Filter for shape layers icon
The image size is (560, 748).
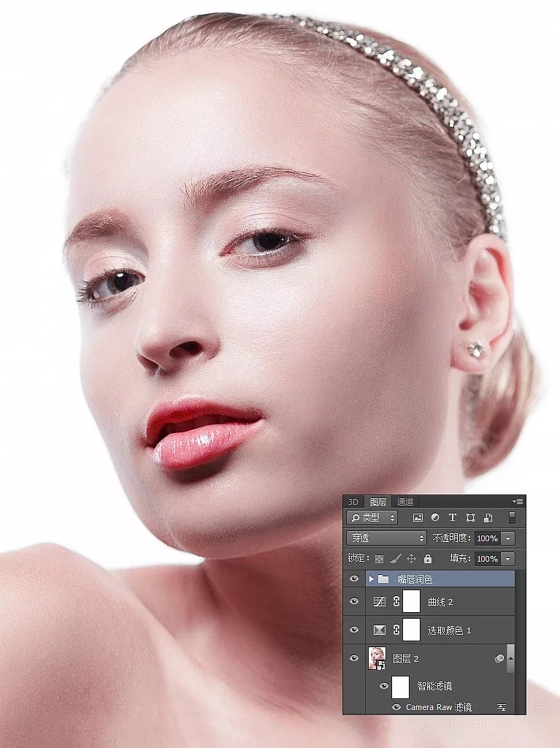pos(470,518)
